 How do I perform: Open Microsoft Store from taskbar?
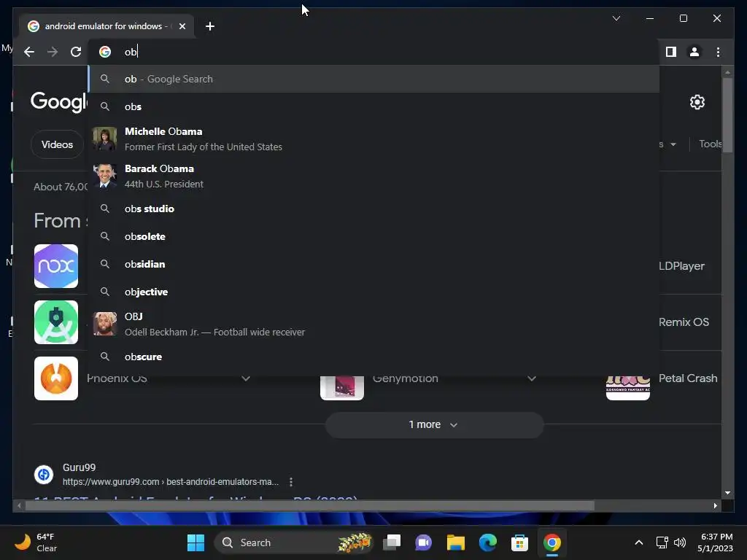tap(519, 542)
